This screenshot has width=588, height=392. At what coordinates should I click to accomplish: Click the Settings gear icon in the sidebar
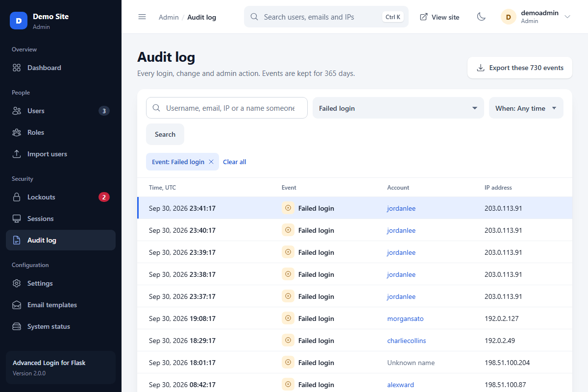click(x=17, y=283)
